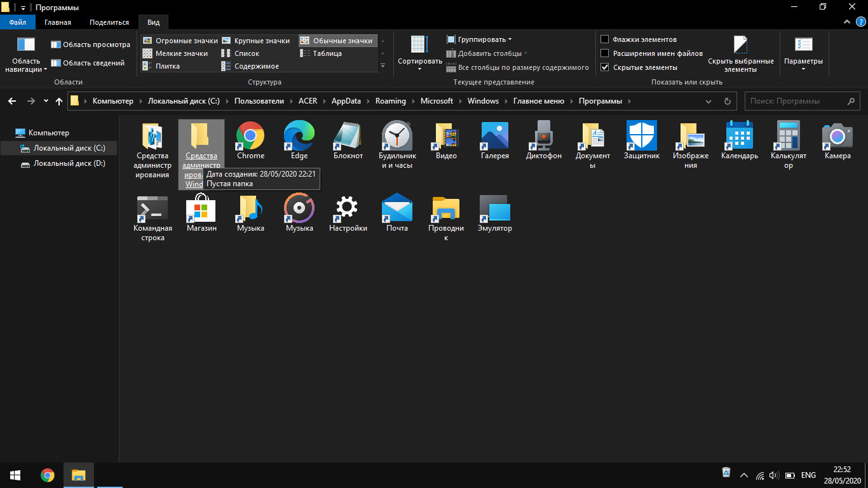
Task: Select the Почта mail shortcut
Action: pyautogui.click(x=397, y=213)
